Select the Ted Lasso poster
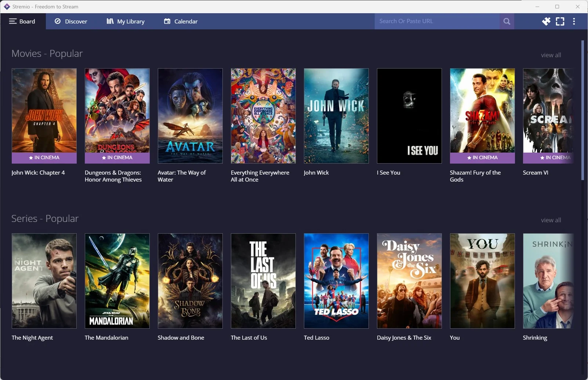 (x=336, y=281)
